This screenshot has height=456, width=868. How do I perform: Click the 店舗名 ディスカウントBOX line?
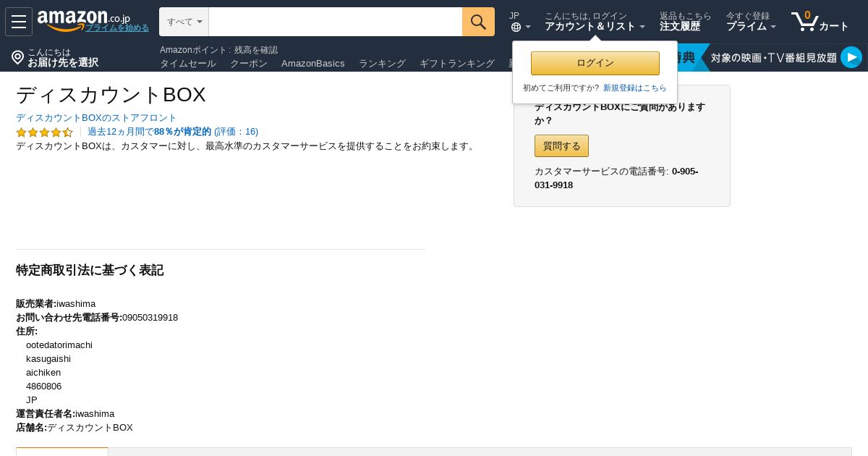[x=75, y=428]
